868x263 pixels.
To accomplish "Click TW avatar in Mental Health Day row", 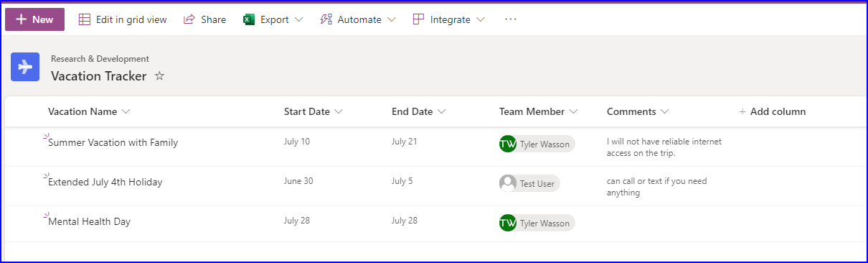I will pyautogui.click(x=508, y=223).
